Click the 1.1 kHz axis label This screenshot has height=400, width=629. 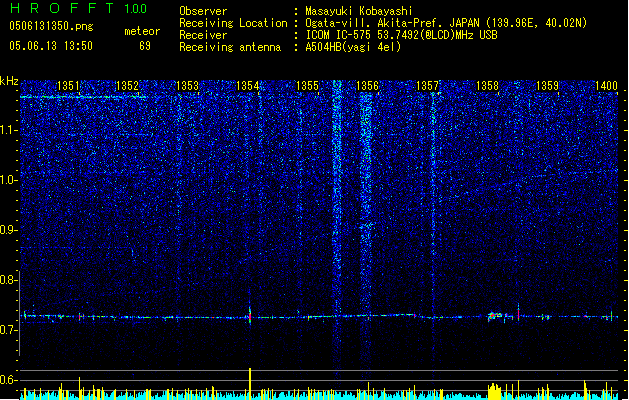(9, 130)
